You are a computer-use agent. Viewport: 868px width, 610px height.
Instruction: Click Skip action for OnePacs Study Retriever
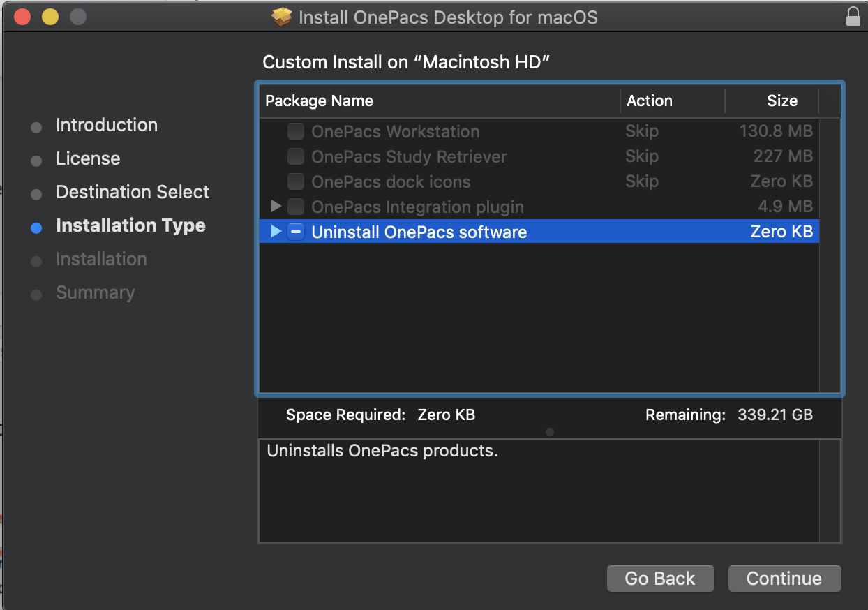click(x=642, y=156)
